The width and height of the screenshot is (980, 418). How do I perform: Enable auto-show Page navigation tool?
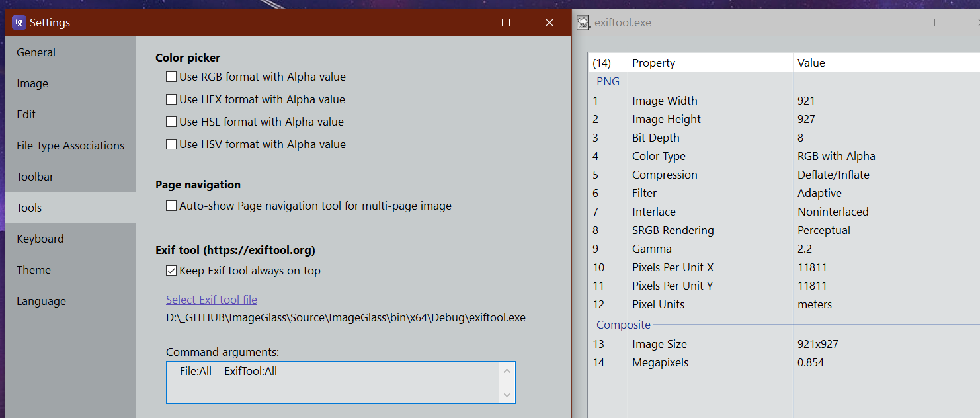171,206
